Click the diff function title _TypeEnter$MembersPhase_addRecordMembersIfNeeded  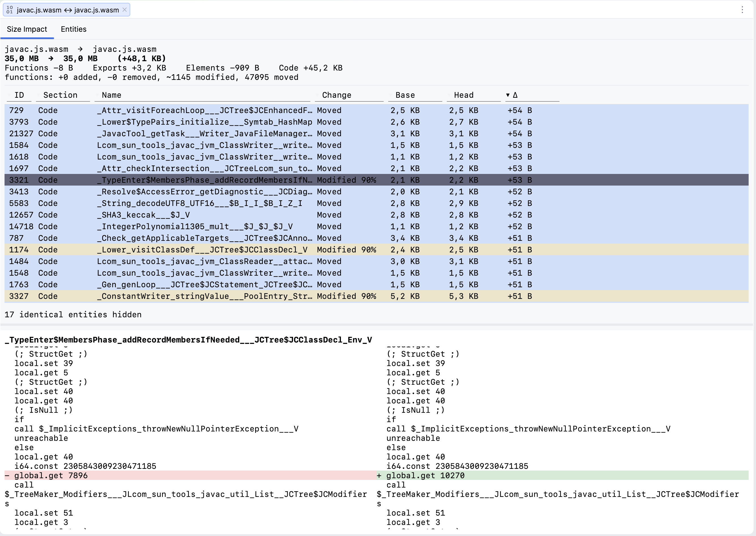(x=188, y=340)
